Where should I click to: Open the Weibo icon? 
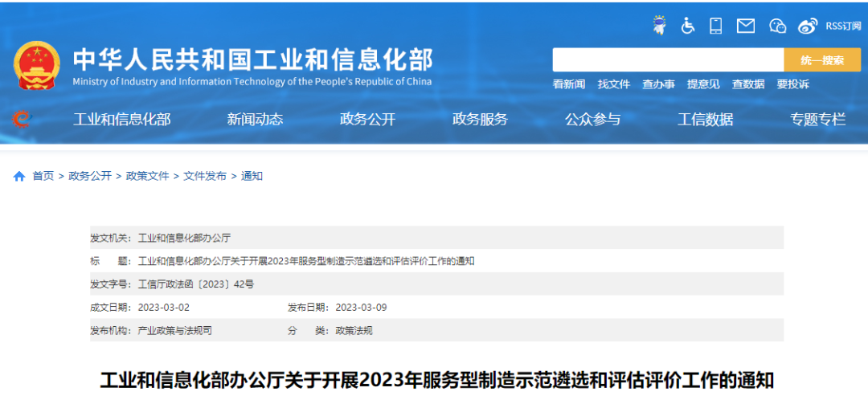[x=808, y=26]
